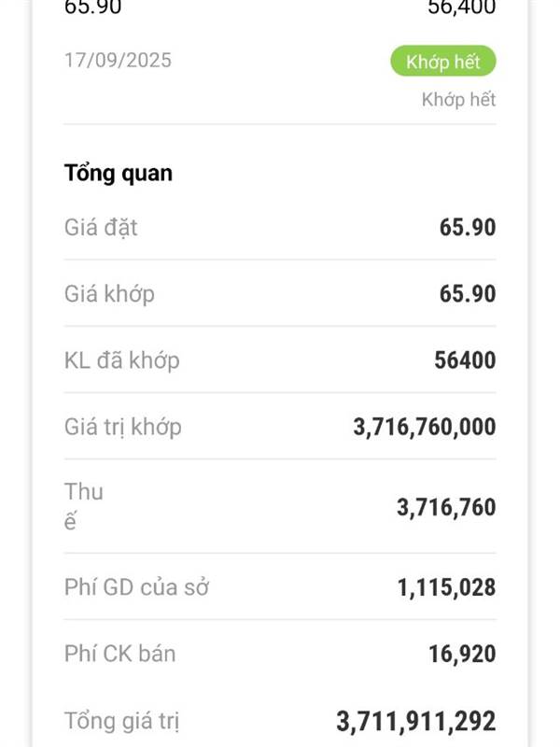Select the total value 3,711,911,292
The width and height of the screenshot is (560, 747).
(416, 721)
